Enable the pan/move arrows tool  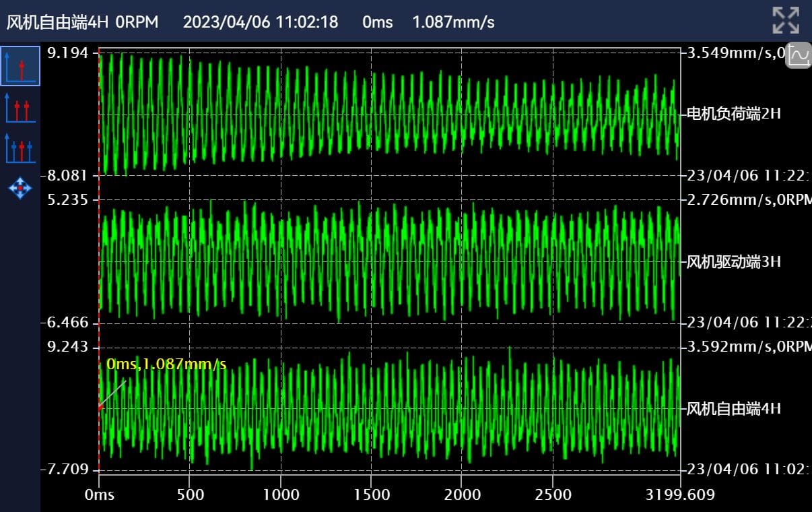[x=20, y=188]
